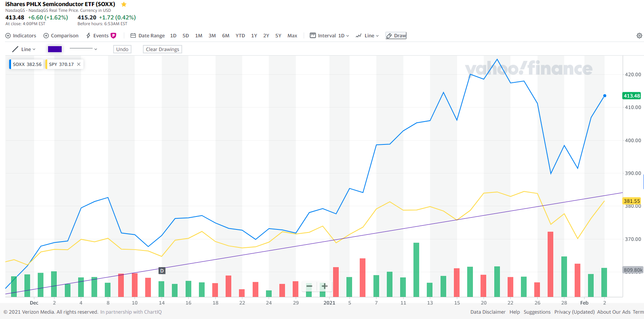Click the purple premium P badge
The height and width of the screenshot is (319, 644).
113,35
